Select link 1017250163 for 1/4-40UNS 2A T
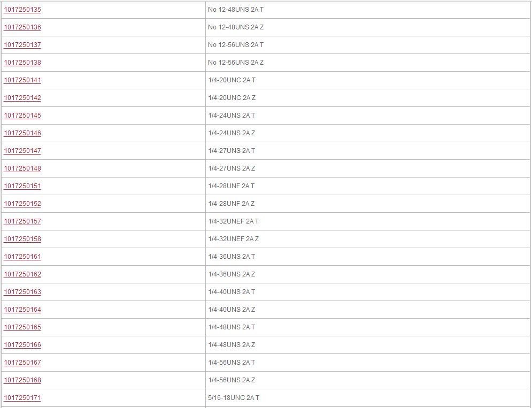The image size is (532, 408). [22, 292]
